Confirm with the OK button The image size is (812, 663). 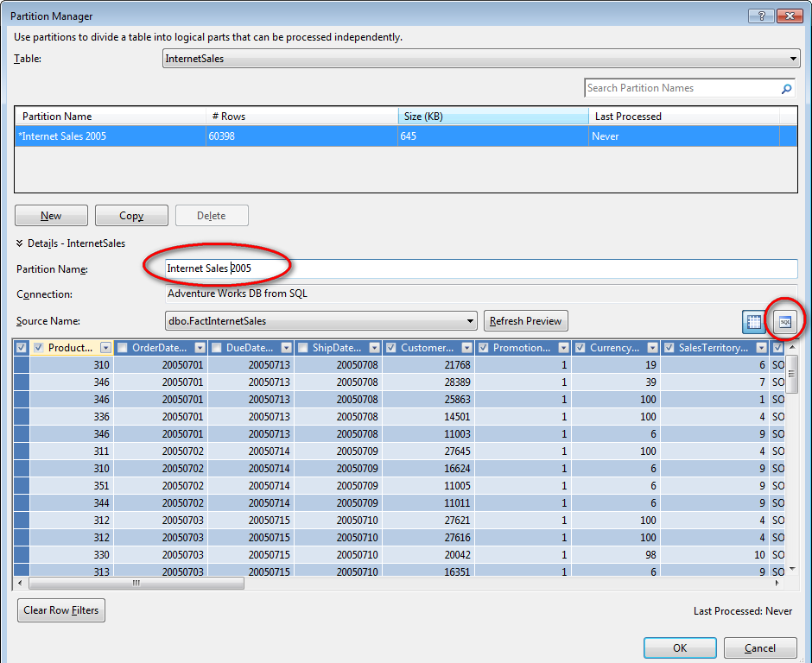click(680, 648)
